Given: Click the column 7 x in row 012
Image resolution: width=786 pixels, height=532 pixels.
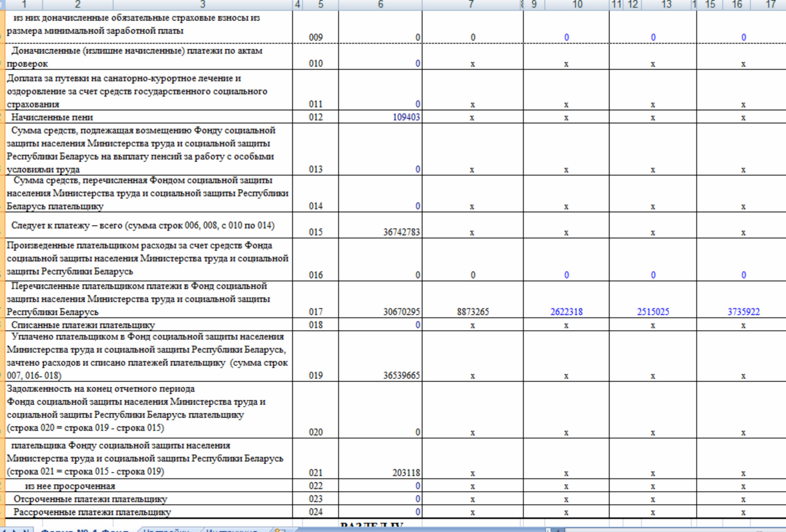Looking at the screenshot, I should point(473,118).
